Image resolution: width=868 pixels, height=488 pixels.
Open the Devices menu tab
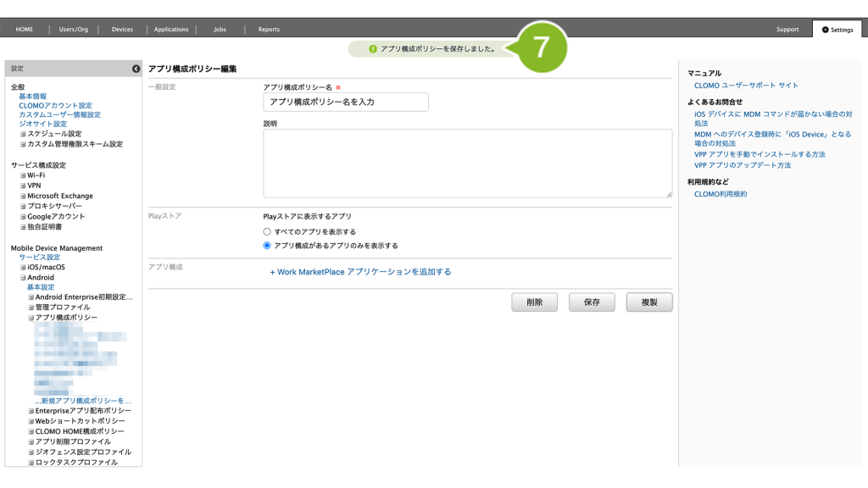(x=122, y=30)
